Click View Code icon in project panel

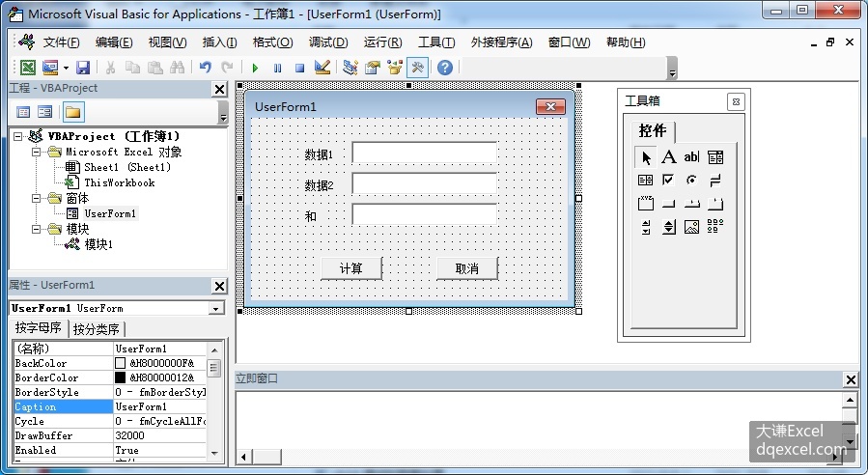(23, 112)
